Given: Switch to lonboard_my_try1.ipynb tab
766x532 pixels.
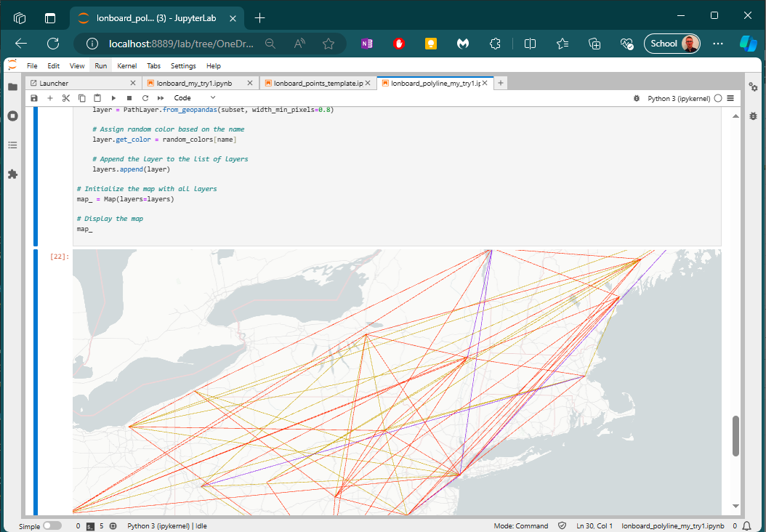Looking at the screenshot, I should (x=194, y=84).
